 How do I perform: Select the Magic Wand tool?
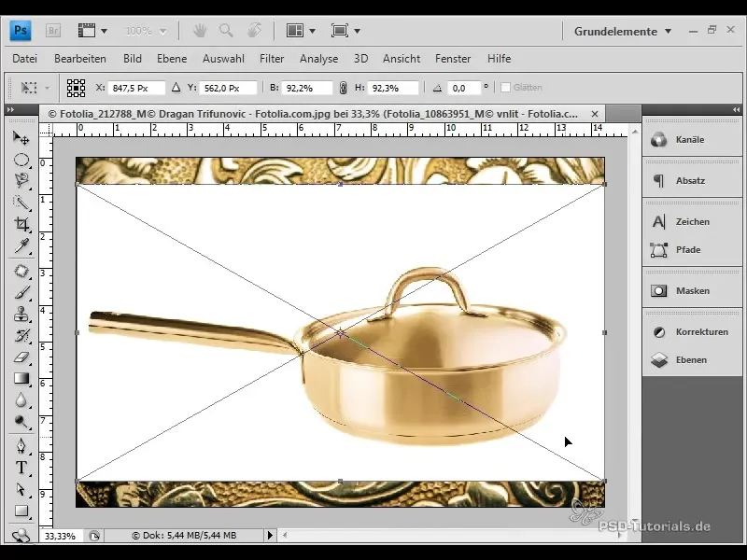(x=21, y=203)
